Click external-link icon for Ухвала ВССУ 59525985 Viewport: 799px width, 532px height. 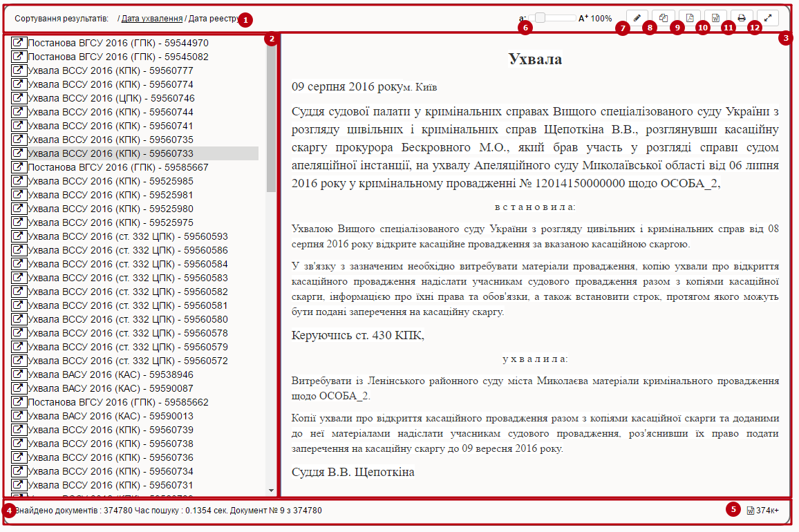click(19, 181)
